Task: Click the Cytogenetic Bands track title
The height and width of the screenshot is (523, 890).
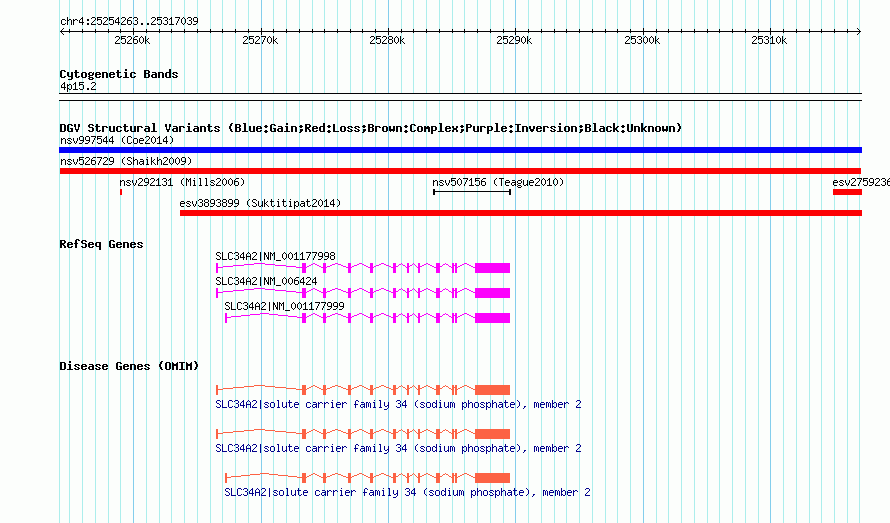Action: coord(119,74)
